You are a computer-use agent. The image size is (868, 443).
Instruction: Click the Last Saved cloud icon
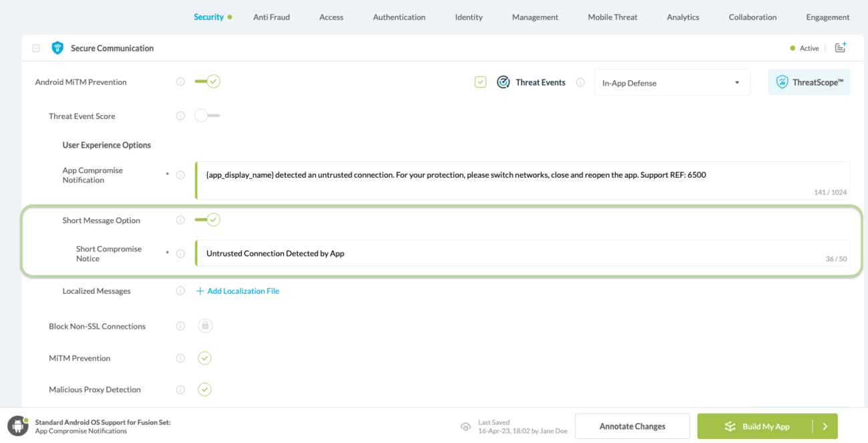465,426
